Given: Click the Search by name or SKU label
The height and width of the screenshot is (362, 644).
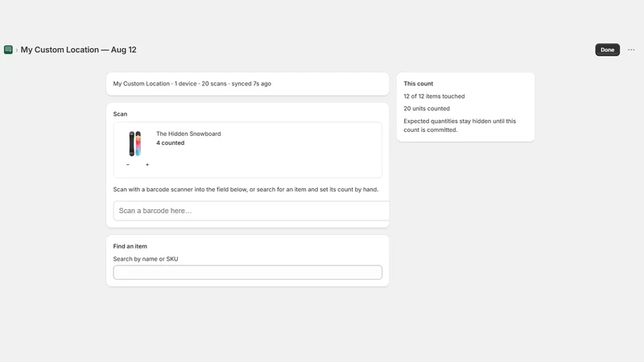Looking at the screenshot, I should pos(146,259).
